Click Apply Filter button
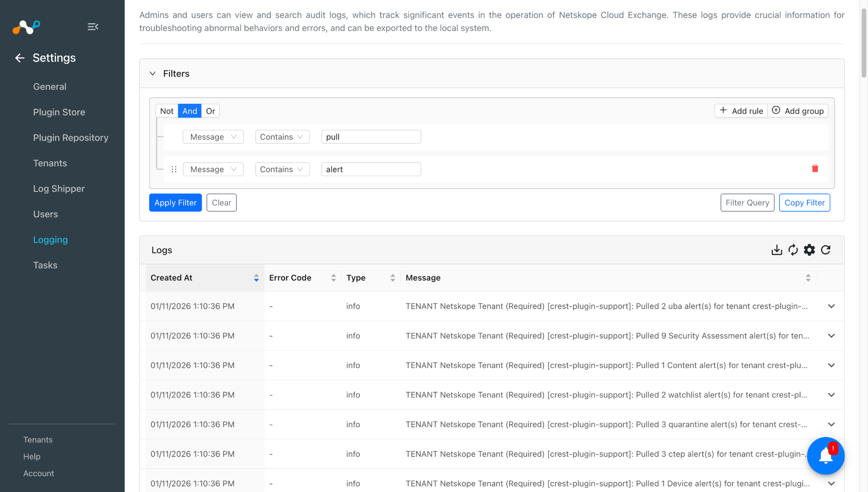The image size is (868, 492). 175,203
